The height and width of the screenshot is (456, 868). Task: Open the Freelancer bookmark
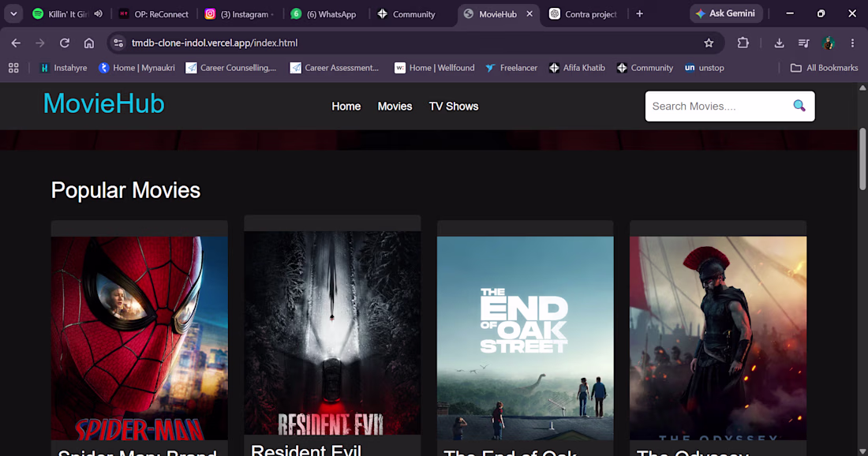coord(511,68)
